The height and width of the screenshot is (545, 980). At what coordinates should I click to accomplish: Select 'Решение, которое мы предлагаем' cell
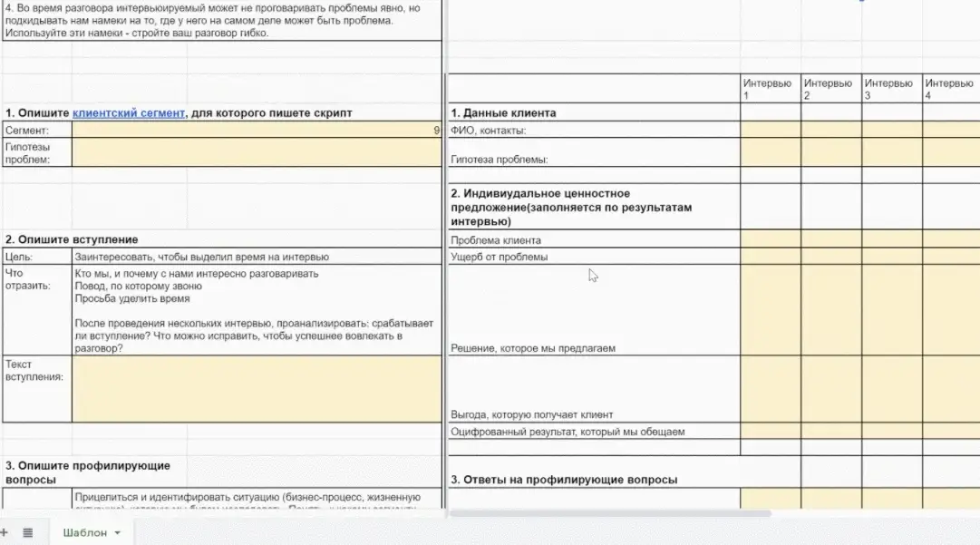tap(595, 310)
